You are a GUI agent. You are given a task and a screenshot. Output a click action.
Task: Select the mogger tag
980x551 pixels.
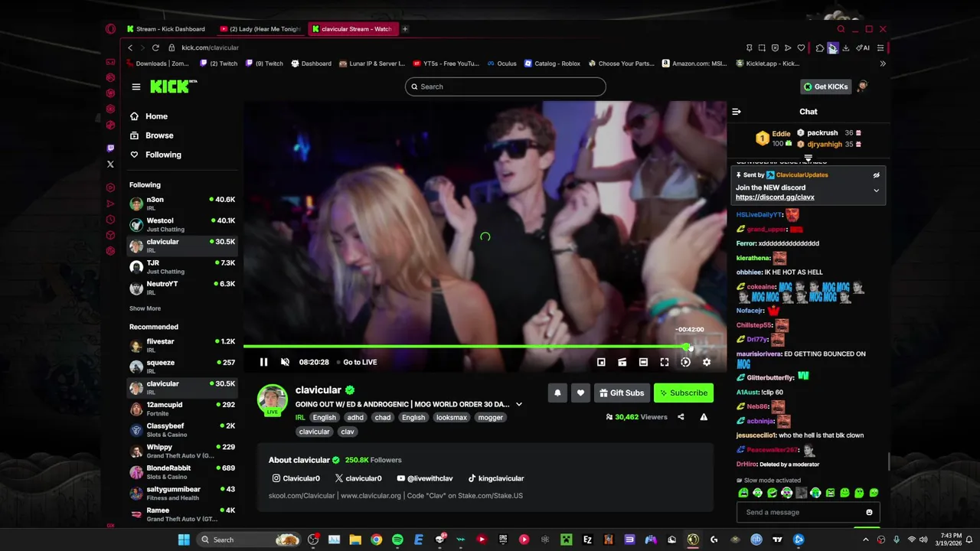tap(490, 417)
